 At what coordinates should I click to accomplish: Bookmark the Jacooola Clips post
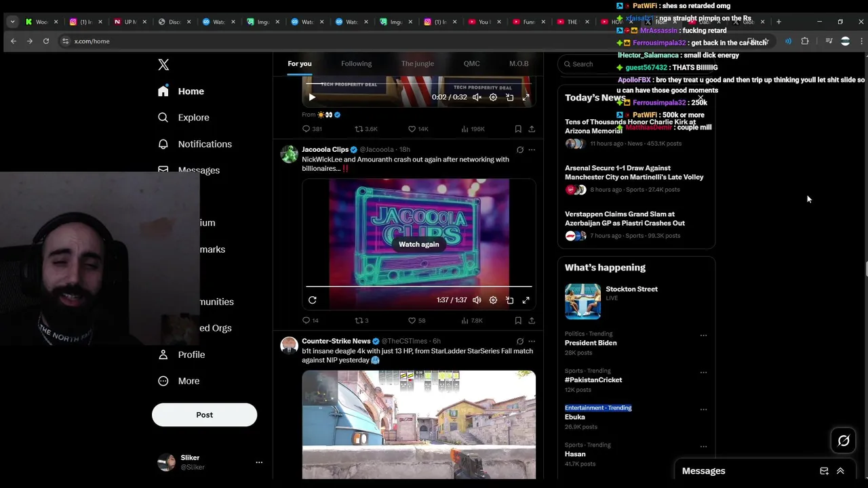[518, 321]
